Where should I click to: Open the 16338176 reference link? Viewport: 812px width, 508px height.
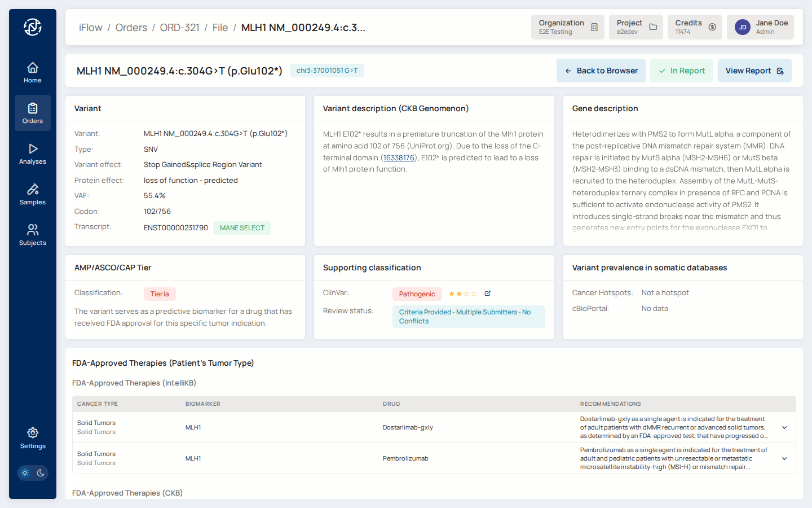tap(399, 158)
